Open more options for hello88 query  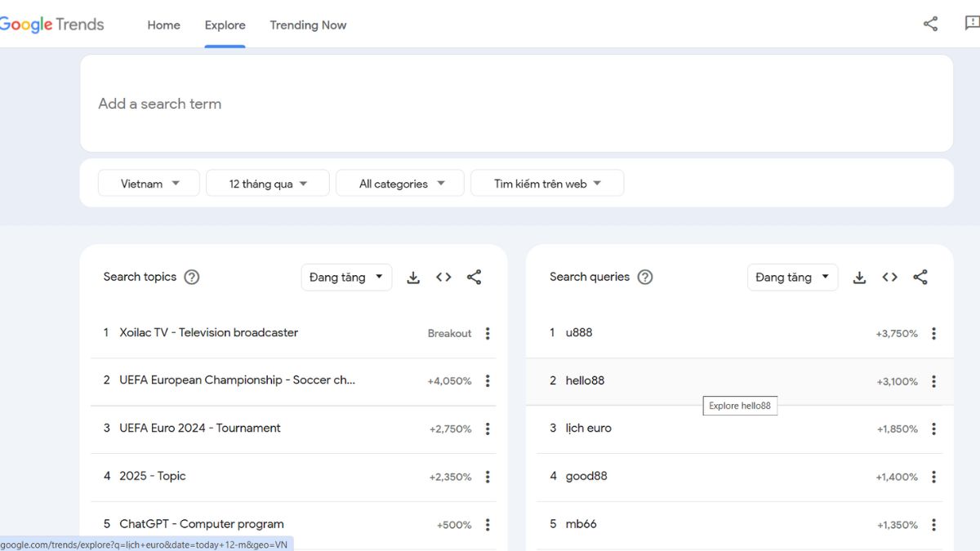[x=933, y=381]
